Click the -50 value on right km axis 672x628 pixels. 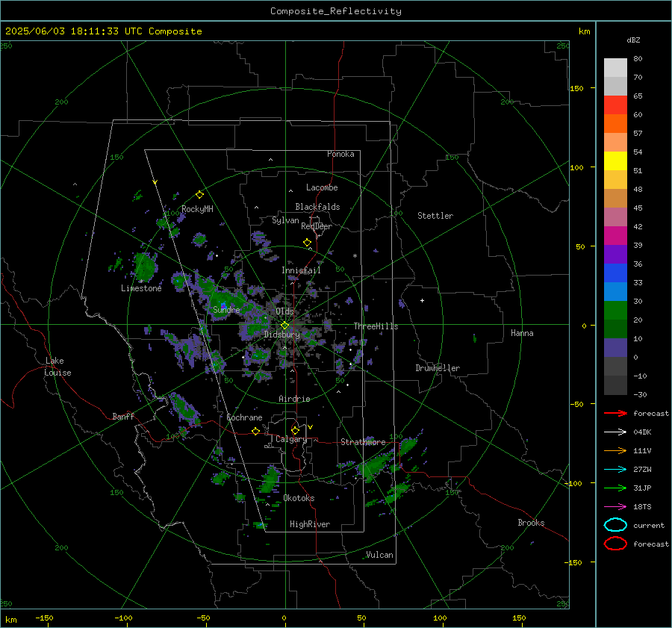(x=577, y=404)
